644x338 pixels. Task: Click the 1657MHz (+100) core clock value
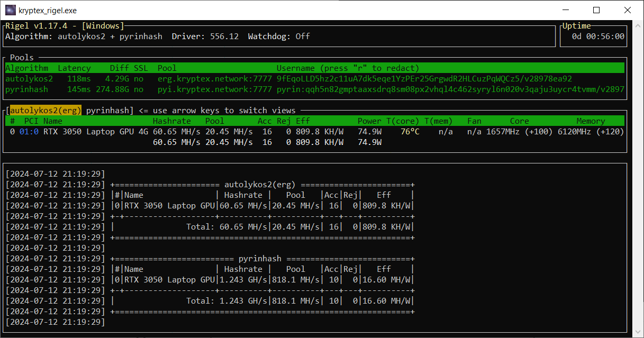[520, 132]
